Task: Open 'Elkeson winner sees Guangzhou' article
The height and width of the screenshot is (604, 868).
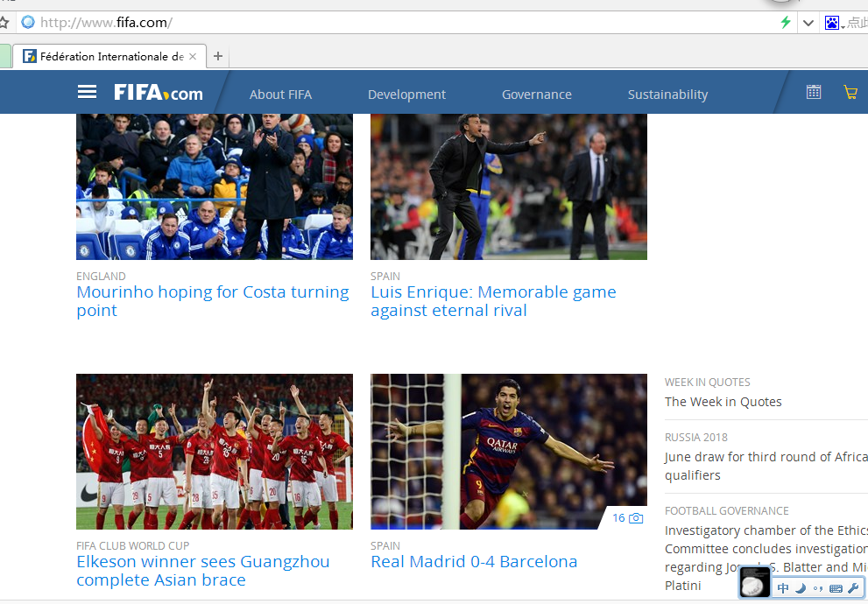Action: 203,570
